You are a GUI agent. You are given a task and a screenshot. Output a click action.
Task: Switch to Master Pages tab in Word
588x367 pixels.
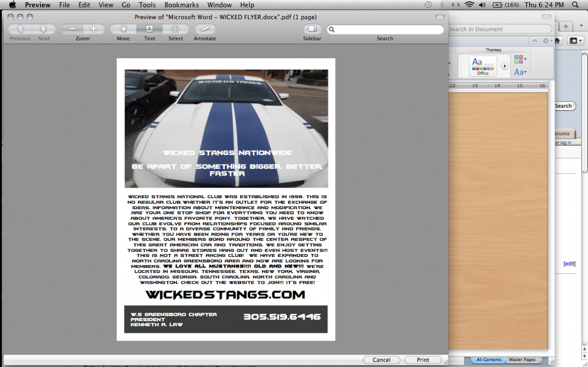[x=522, y=360]
